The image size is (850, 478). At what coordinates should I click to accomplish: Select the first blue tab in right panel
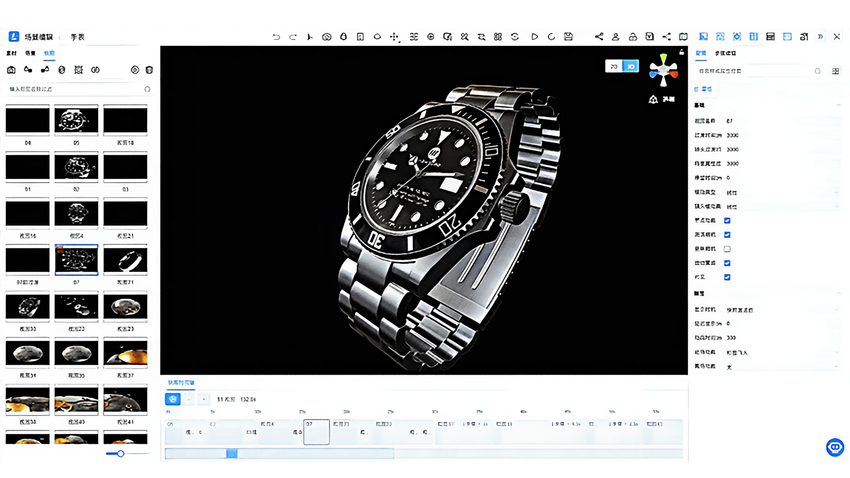click(x=701, y=53)
